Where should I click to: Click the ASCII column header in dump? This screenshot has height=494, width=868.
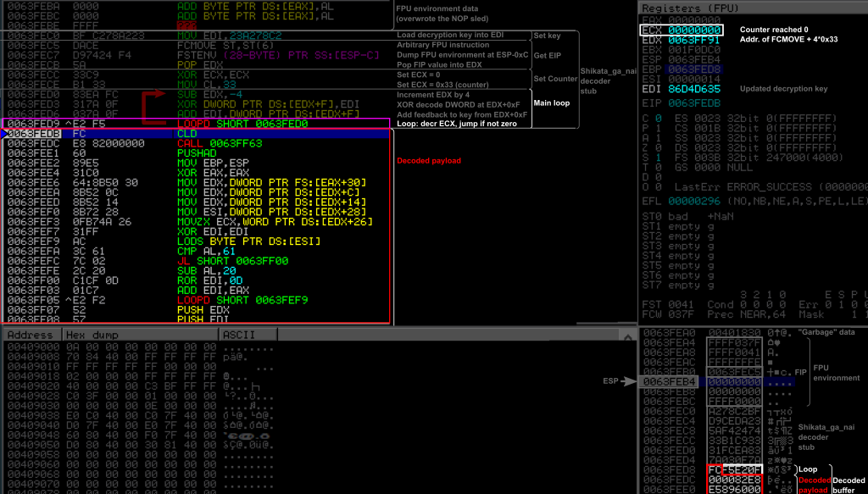[x=238, y=335]
